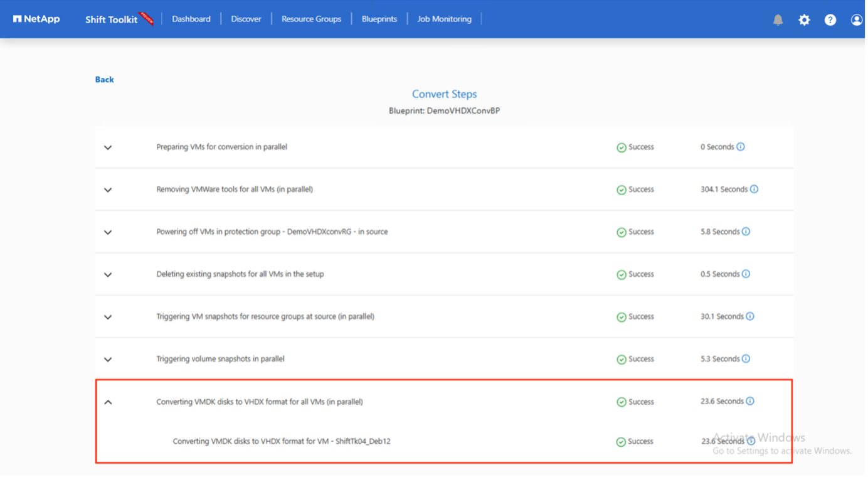Click info icon next to 0 Seconds

pos(741,147)
